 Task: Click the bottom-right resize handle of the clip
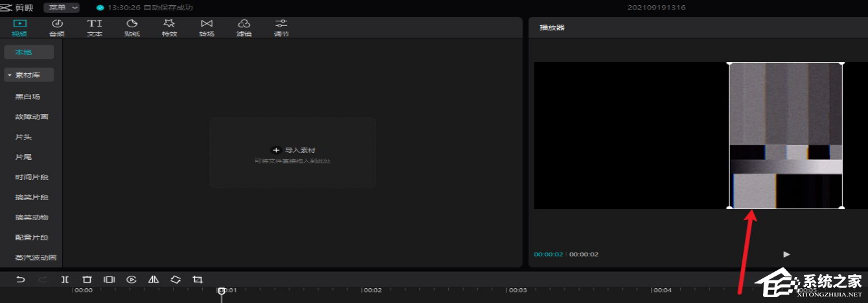coord(842,208)
